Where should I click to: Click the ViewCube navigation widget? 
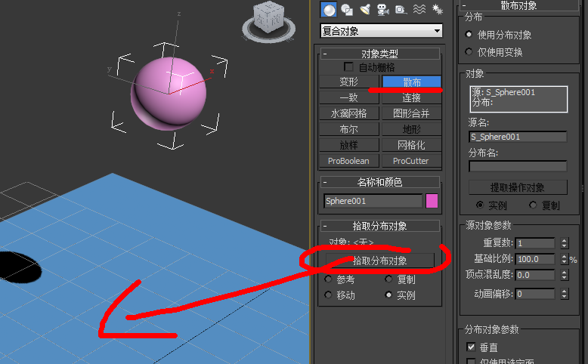269,21
